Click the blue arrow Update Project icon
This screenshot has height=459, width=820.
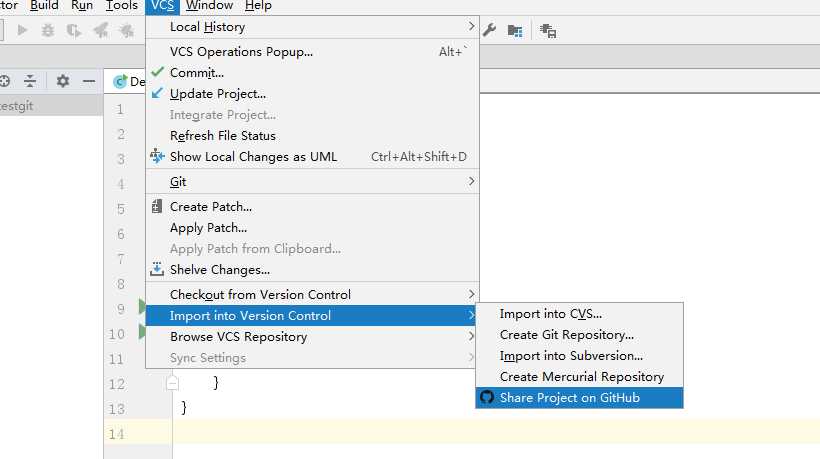(157, 93)
